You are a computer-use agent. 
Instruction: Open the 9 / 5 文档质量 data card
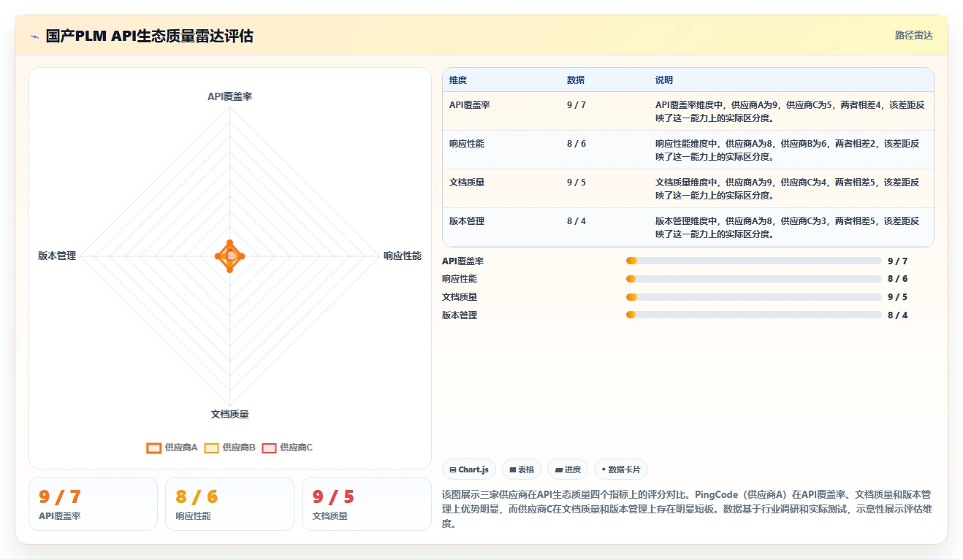(367, 504)
